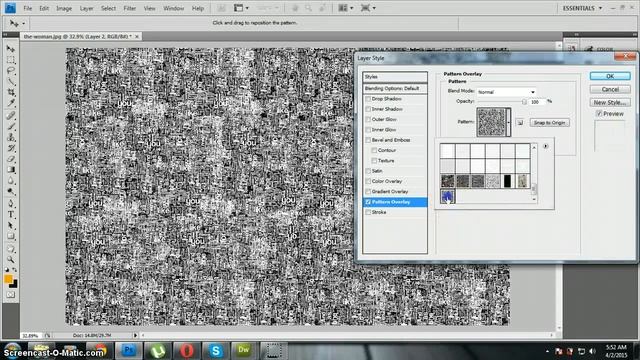Enable the Inner Glow checkbox
The width and height of the screenshot is (640, 360).
(368, 129)
